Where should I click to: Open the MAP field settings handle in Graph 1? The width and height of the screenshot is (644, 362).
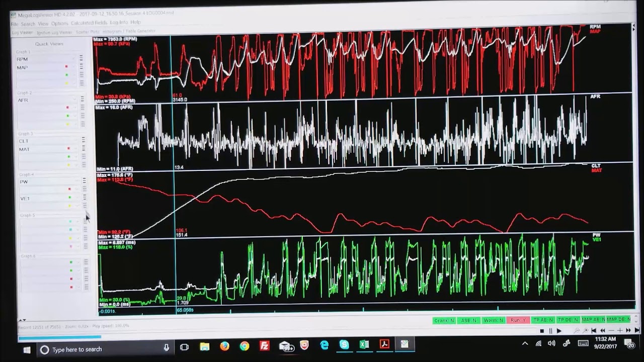(81, 67)
